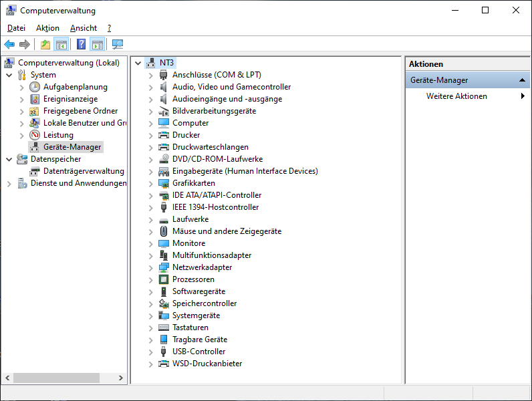Image resolution: width=532 pixels, height=401 pixels.
Task: Open the Aktion menu
Action: coord(48,28)
